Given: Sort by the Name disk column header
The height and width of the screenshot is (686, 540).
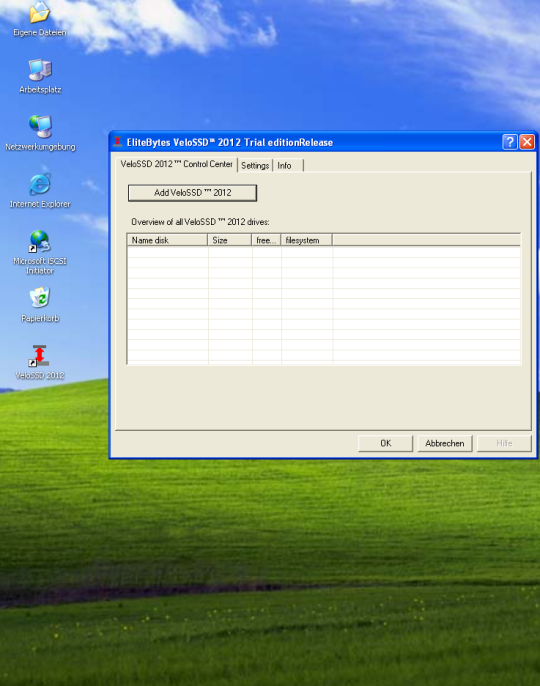Looking at the screenshot, I should 167,240.
